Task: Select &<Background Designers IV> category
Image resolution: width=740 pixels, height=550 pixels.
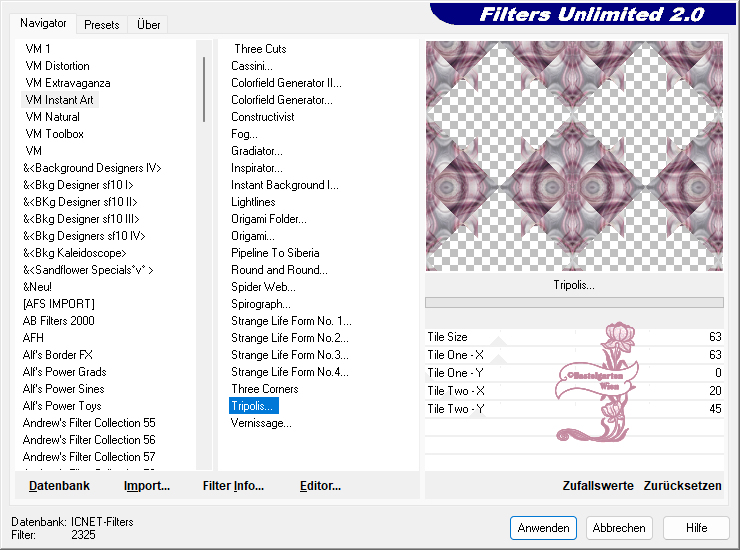Action: coord(92,168)
